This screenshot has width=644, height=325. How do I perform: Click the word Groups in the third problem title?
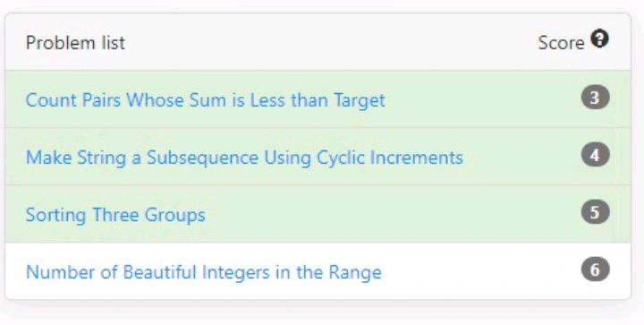(175, 216)
